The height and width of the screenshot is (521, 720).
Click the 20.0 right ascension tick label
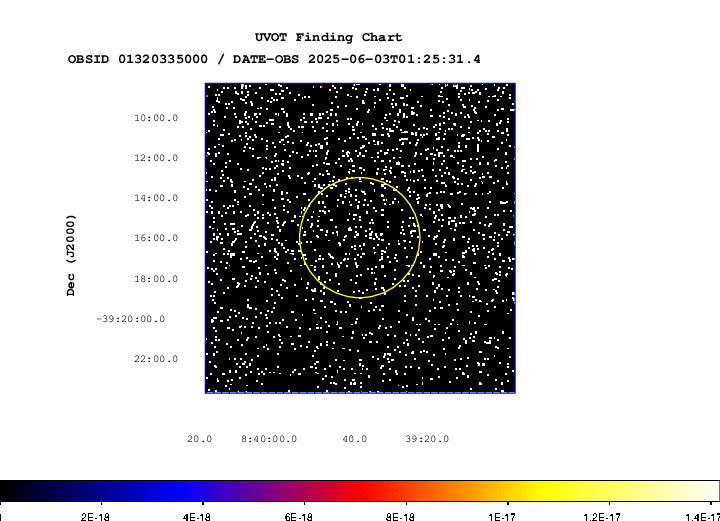tap(199, 439)
